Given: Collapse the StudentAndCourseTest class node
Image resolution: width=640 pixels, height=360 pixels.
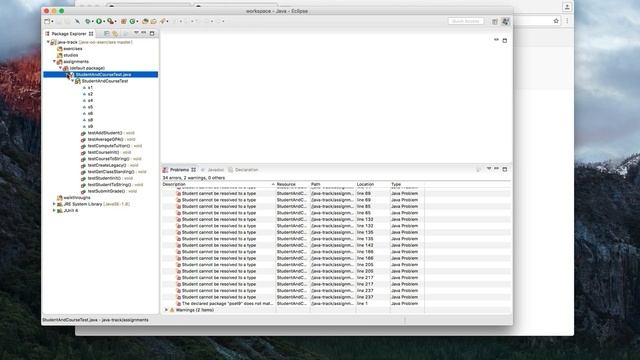Looking at the screenshot, I should (73, 81).
